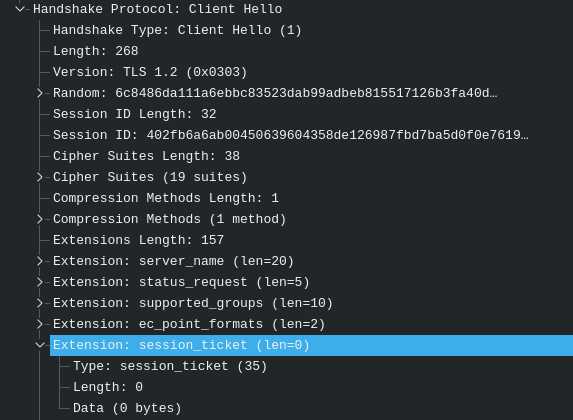
Task: Expand the ec_point_formats extension arrow
Action: pyautogui.click(x=40, y=324)
